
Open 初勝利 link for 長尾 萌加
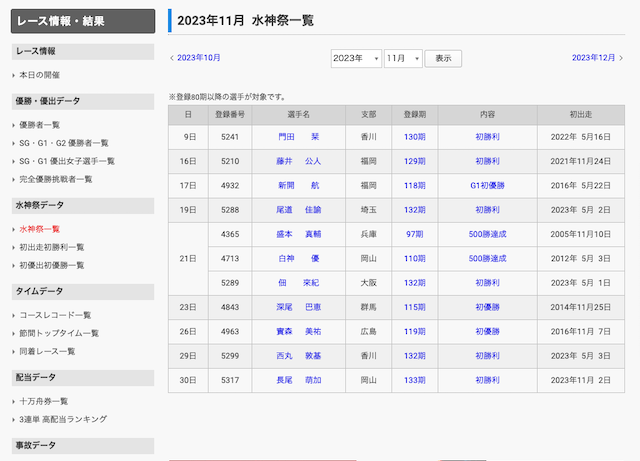(x=487, y=380)
